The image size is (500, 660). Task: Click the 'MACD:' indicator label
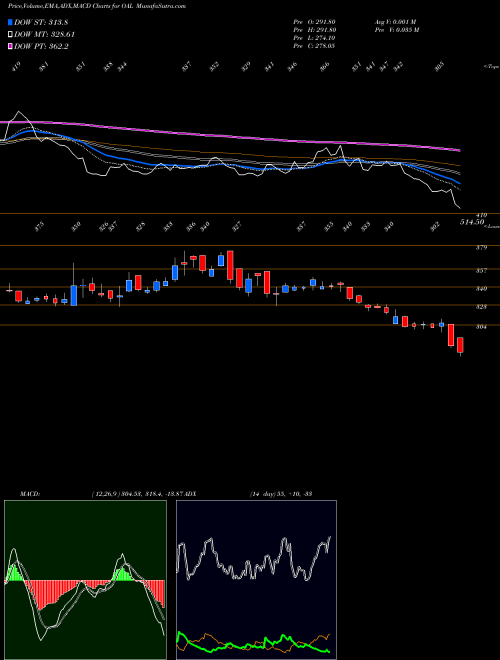point(30,494)
